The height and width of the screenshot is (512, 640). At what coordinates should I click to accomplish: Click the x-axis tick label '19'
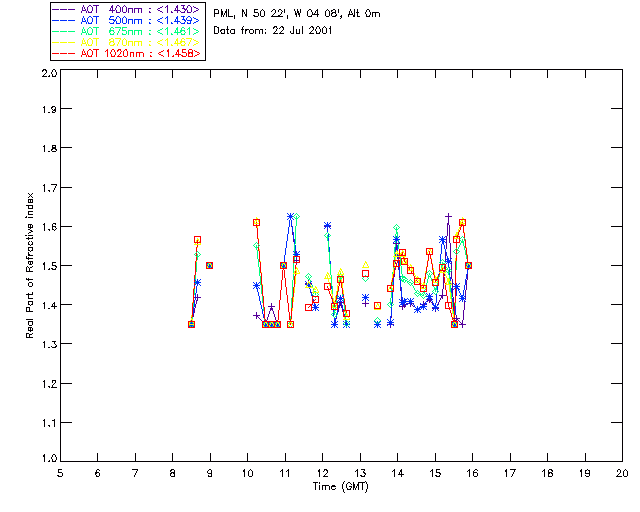[x=585, y=473]
